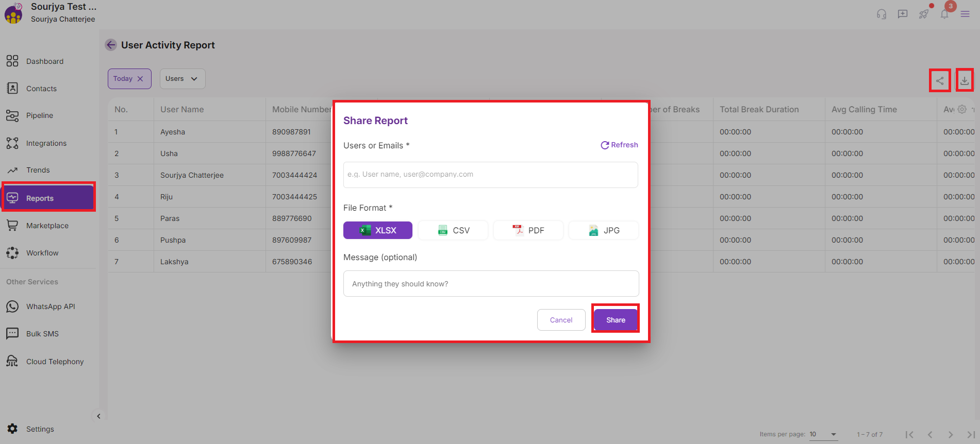Collapse the sidebar with chevron
980x444 pixels.
tap(98, 416)
